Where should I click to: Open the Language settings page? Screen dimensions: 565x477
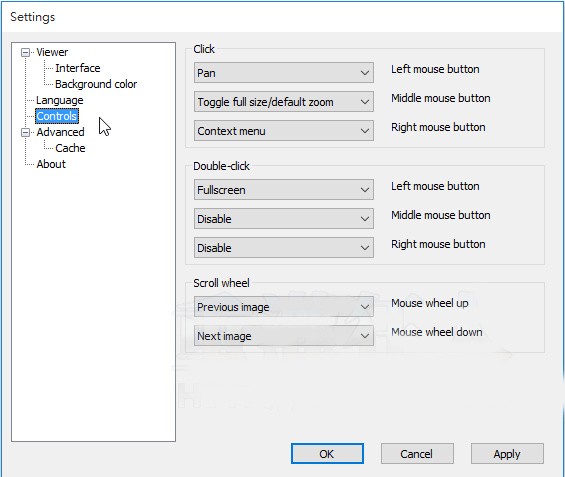(x=59, y=100)
